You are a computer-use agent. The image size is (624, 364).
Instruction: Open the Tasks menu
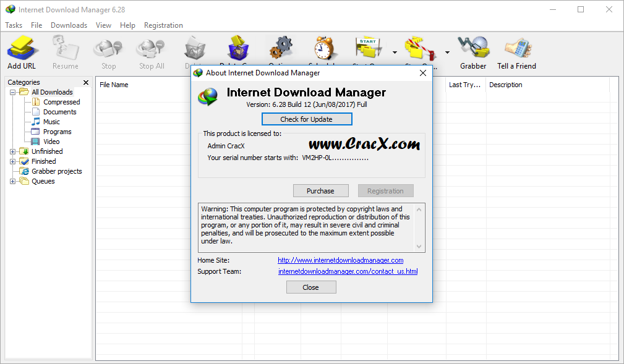click(x=14, y=25)
